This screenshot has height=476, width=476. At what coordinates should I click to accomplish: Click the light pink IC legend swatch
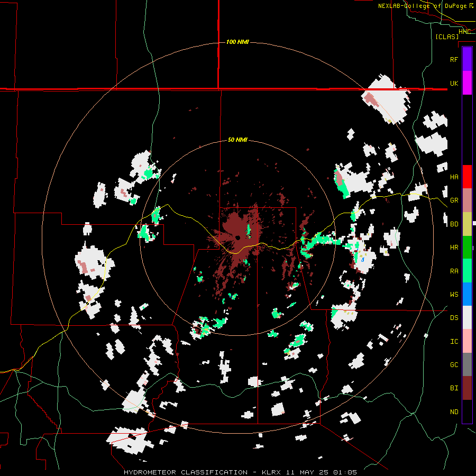[x=467, y=341]
